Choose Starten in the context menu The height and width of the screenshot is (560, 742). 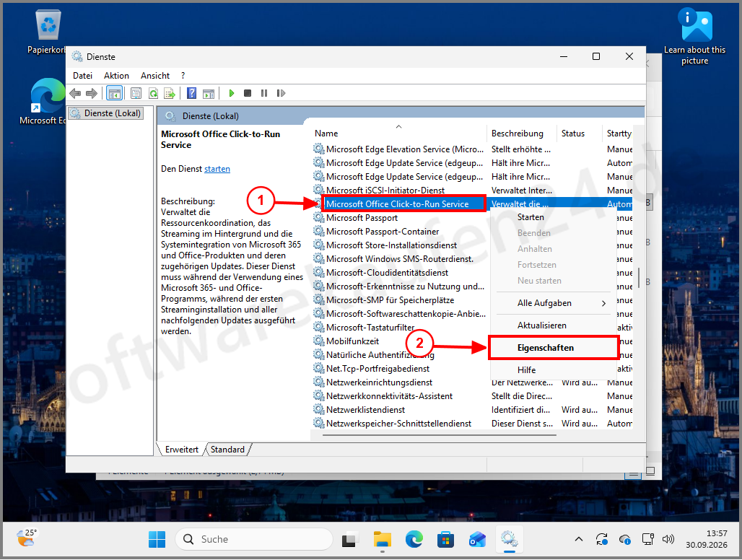pos(551,217)
